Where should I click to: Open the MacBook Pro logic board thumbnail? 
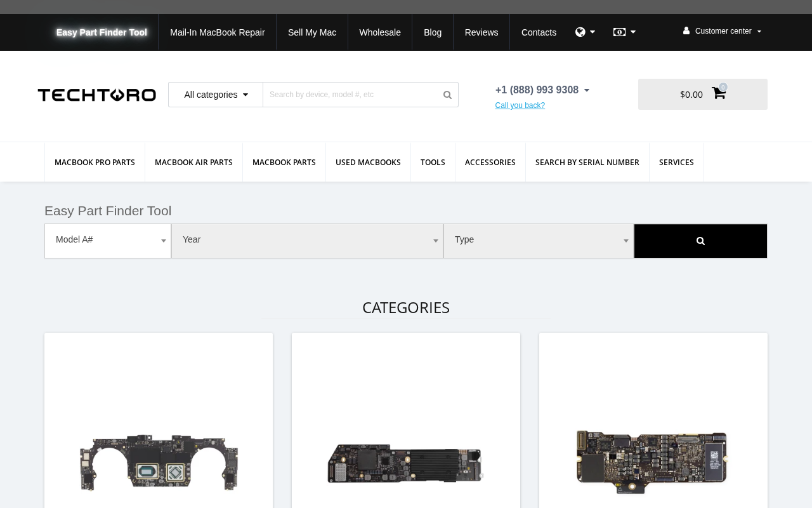pyautogui.click(x=159, y=462)
